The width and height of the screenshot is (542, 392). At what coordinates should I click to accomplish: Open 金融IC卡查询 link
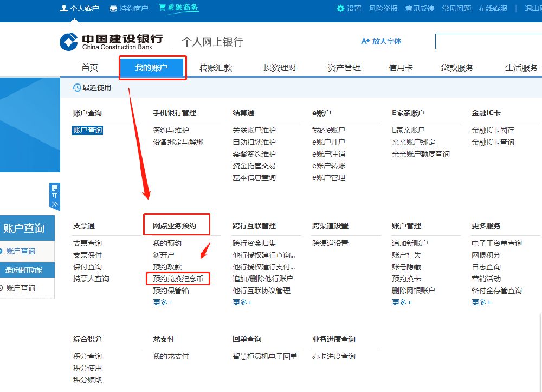pyautogui.click(x=493, y=142)
